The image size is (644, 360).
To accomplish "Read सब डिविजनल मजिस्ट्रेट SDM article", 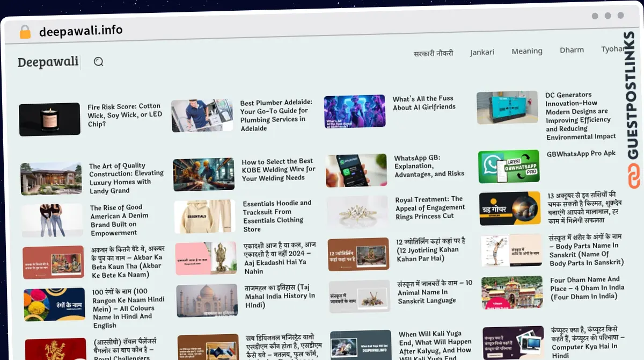I will (x=283, y=347).
